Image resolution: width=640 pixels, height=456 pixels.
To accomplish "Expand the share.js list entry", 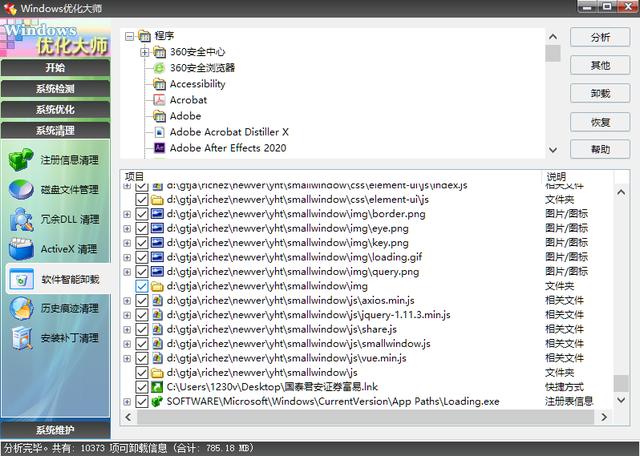I will (x=127, y=329).
